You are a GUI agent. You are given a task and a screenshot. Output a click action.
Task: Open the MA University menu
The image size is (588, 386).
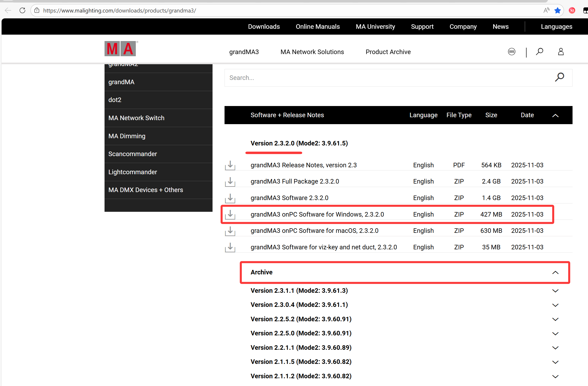pyautogui.click(x=375, y=27)
